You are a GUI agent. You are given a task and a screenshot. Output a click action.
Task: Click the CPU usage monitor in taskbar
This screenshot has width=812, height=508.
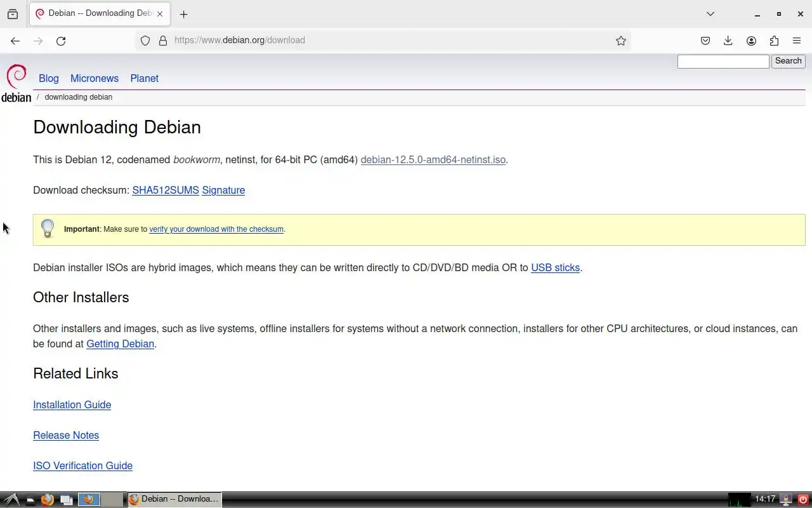click(x=739, y=500)
